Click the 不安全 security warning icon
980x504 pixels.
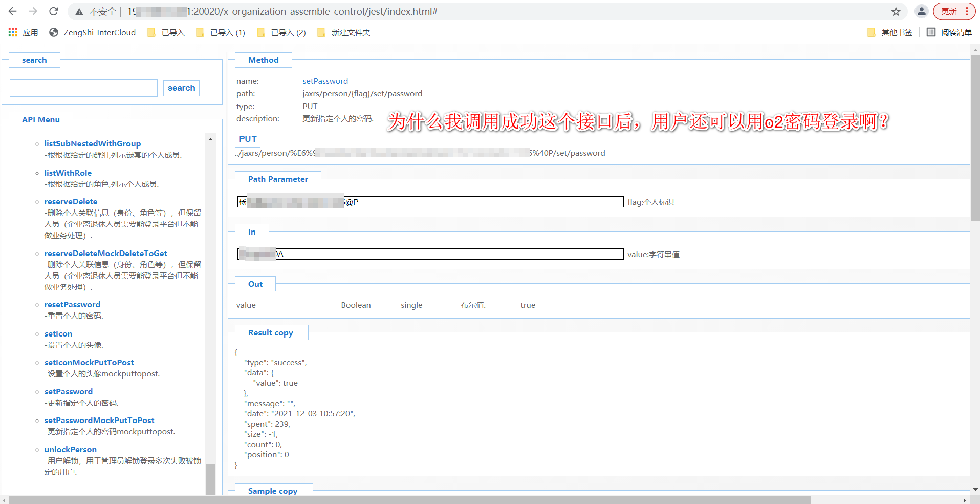(x=79, y=11)
